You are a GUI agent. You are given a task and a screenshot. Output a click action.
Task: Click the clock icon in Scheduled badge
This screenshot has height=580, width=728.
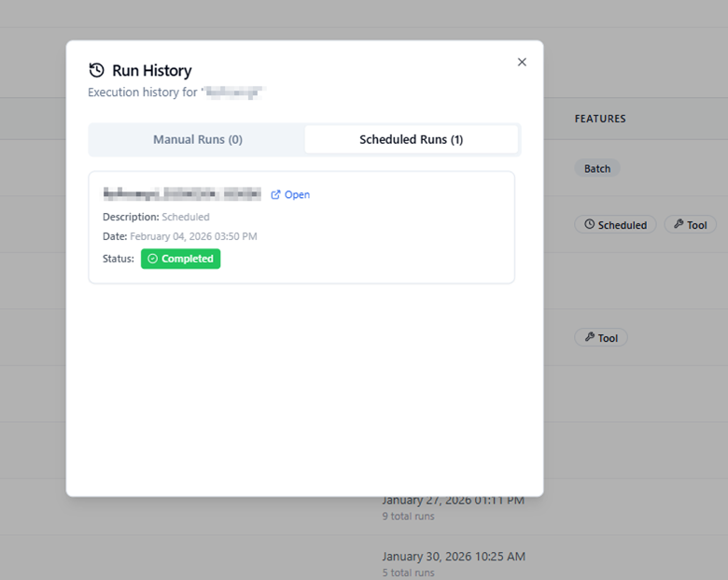(x=589, y=225)
